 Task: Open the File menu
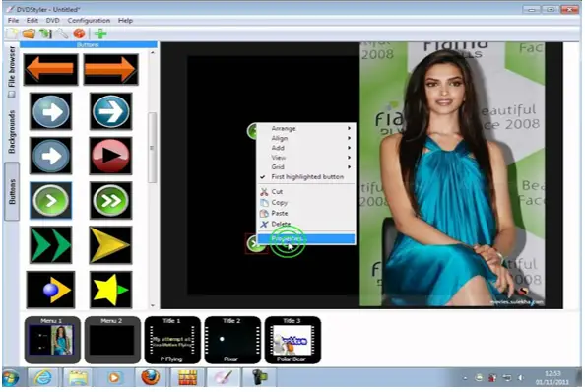pos(13,20)
